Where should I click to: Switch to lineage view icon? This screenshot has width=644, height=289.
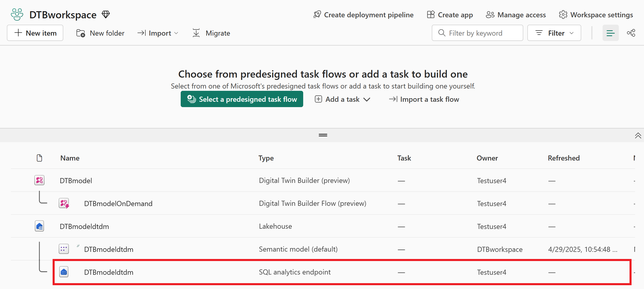tap(631, 33)
